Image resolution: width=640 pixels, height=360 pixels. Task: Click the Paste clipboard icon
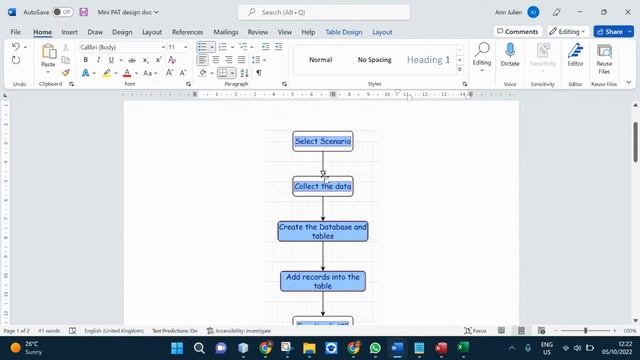click(x=49, y=52)
